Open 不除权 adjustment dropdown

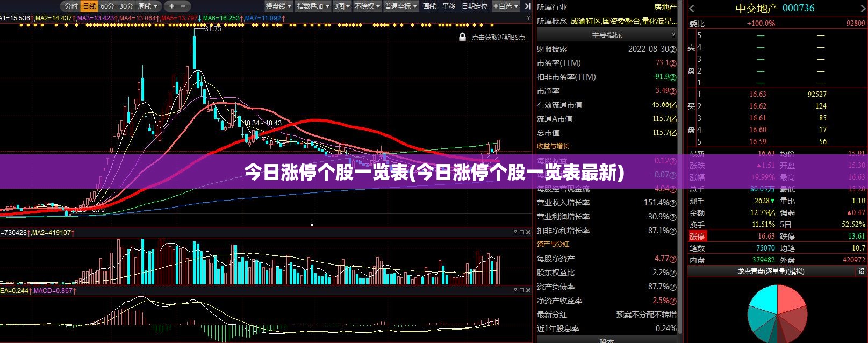(x=367, y=6)
